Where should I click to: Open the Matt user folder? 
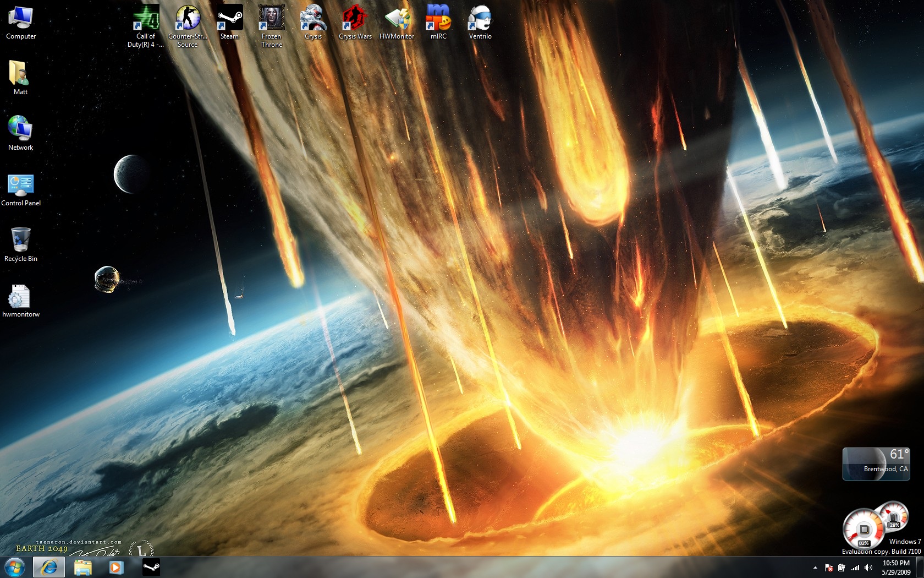[21, 78]
